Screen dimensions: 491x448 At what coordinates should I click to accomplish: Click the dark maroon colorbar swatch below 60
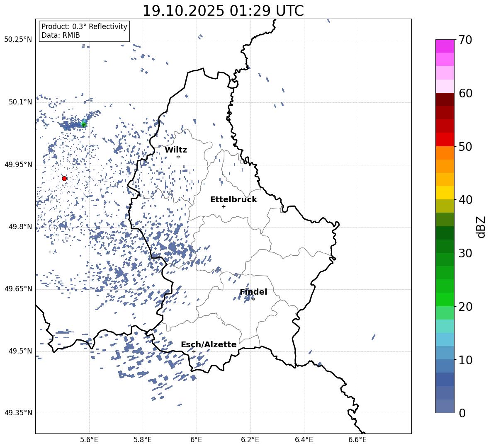pos(445,99)
